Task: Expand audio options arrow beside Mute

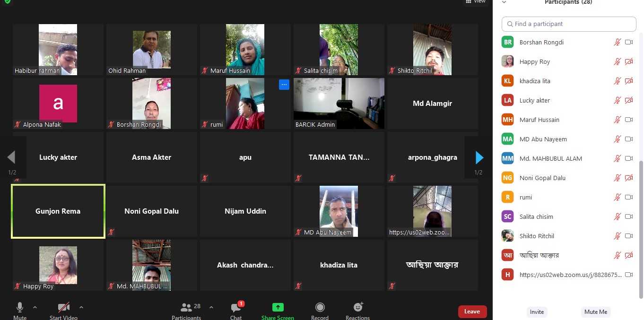Action: pos(35,307)
